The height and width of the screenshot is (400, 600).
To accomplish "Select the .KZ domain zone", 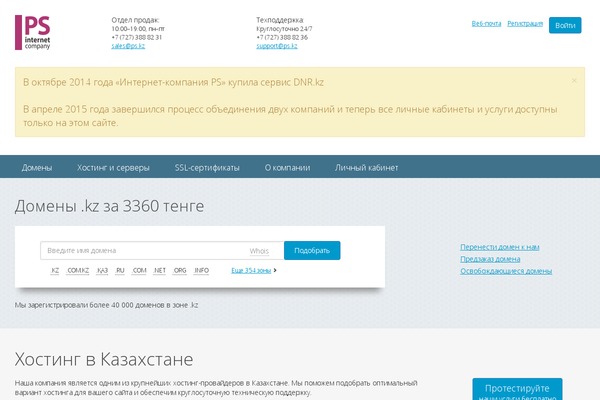I will (55, 271).
